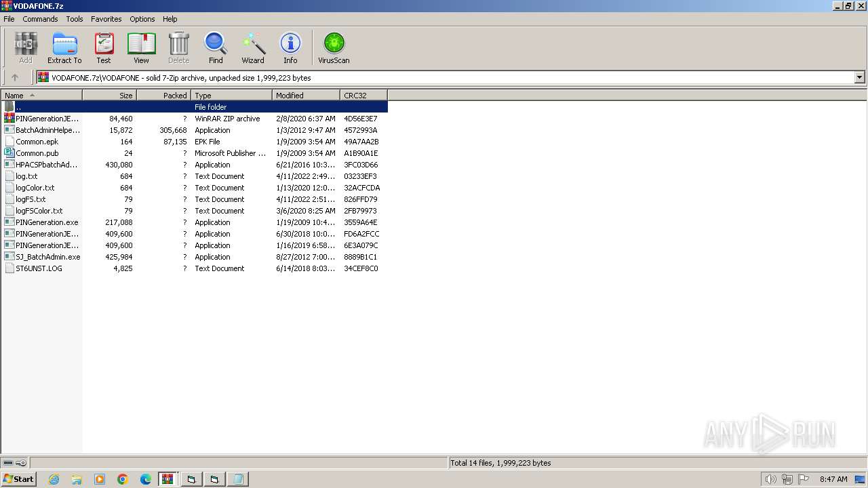Open media player from the taskbar
Viewport: 868px width, 488px height.
click(x=100, y=479)
